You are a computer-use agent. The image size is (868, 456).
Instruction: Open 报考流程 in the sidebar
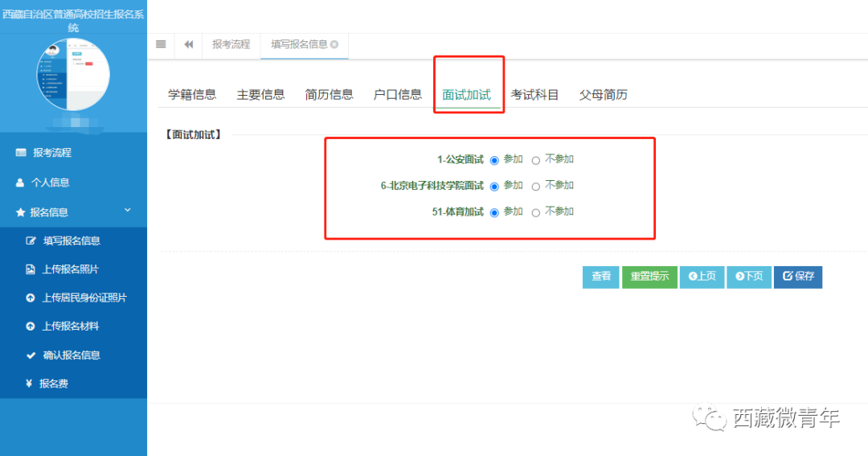[51, 153]
